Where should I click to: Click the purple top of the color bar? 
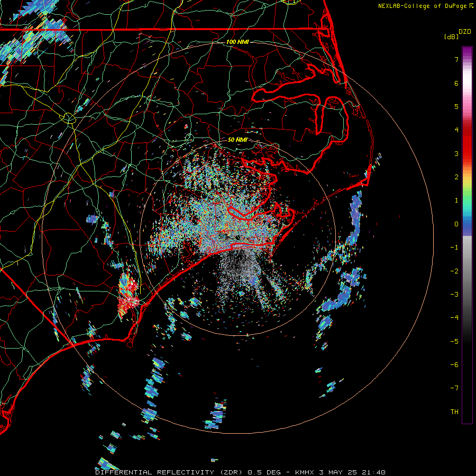point(467,52)
